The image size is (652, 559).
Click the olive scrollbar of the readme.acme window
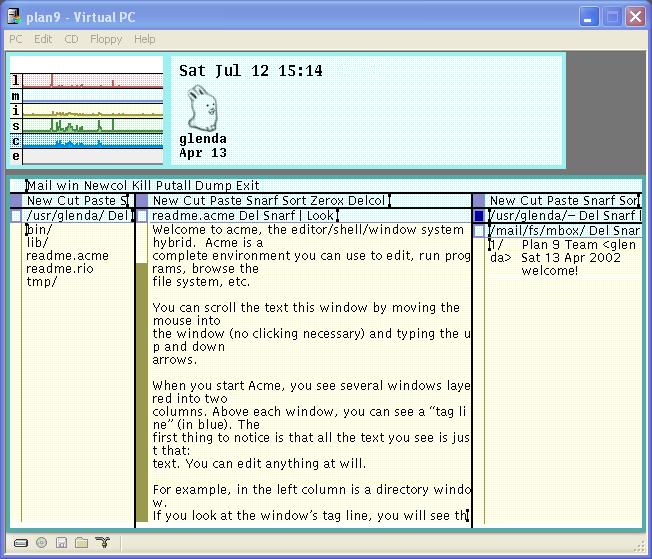(x=142, y=392)
